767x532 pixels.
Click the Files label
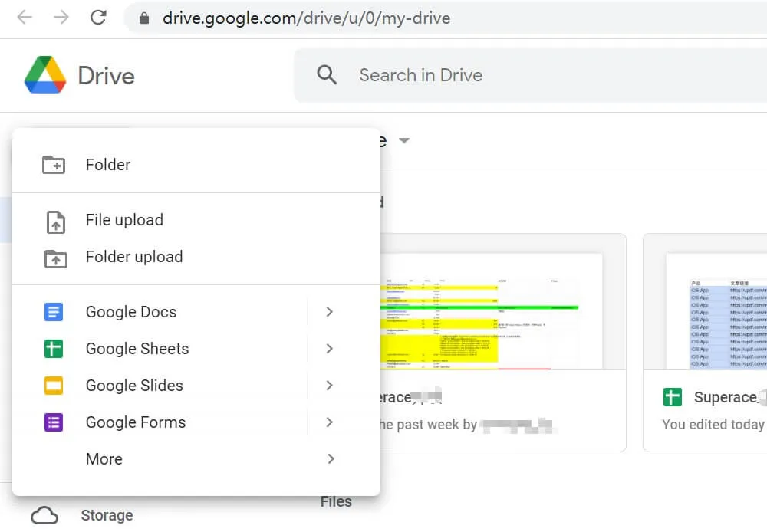(336, 501)
